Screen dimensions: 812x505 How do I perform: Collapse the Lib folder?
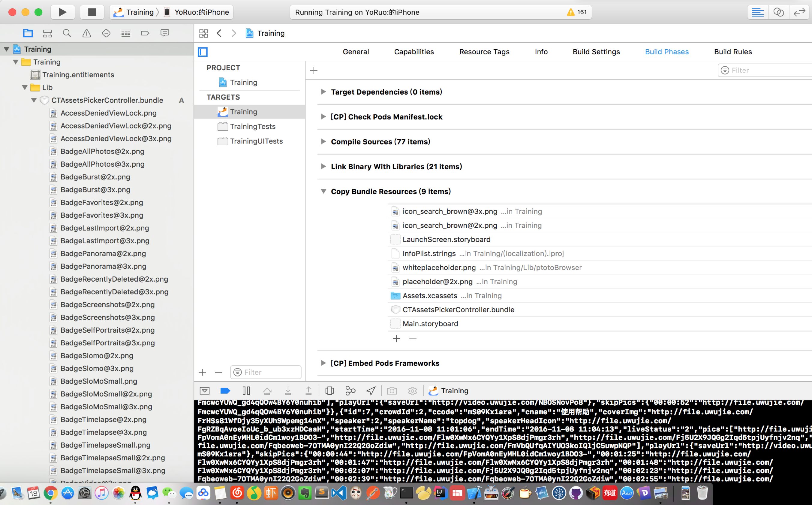click(x=25, y=87)
